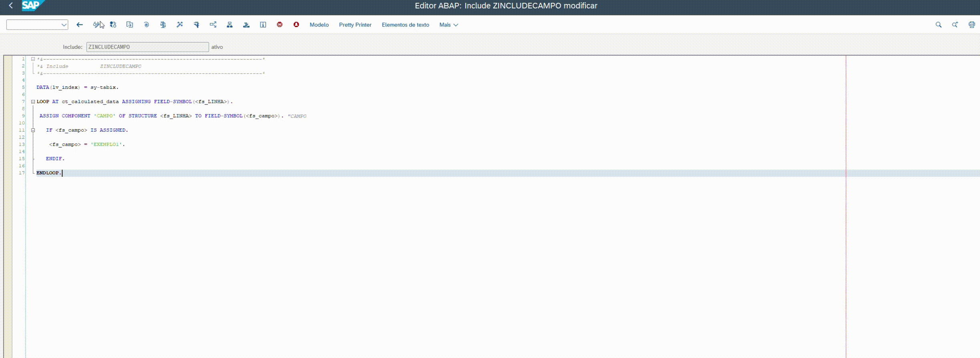Image resolution: width=980 pixels, height=358 pixels.
Task: Click the Include name field ZINCLUDECAMPO
Action: coord(147,47)
